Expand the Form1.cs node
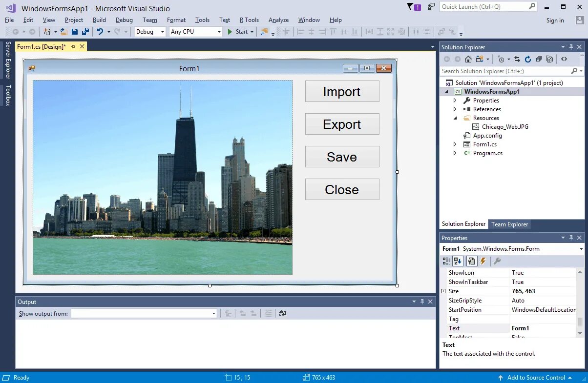 point(455,144)
